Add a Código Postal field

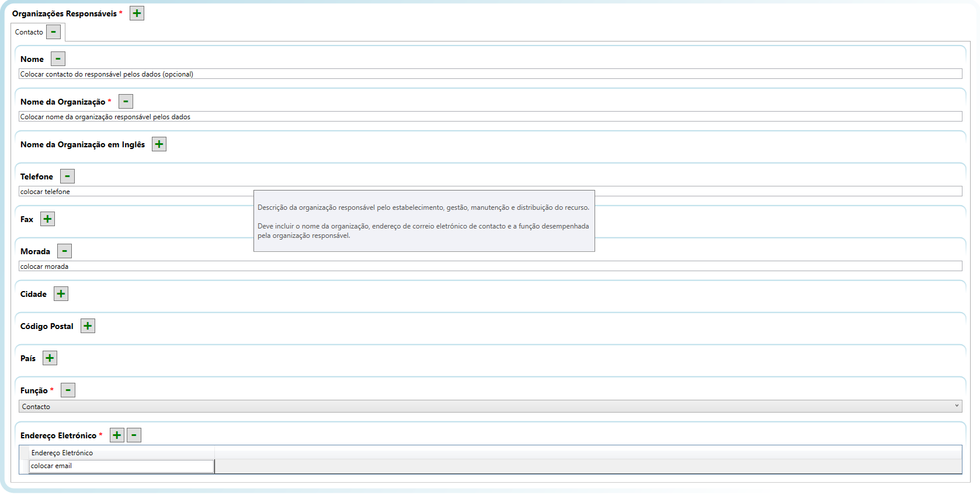tap(88, 326)
